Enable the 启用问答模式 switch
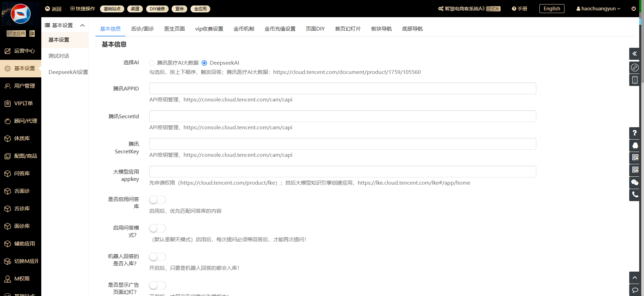This screenshot has width=644, height=296. pos(158,228)
